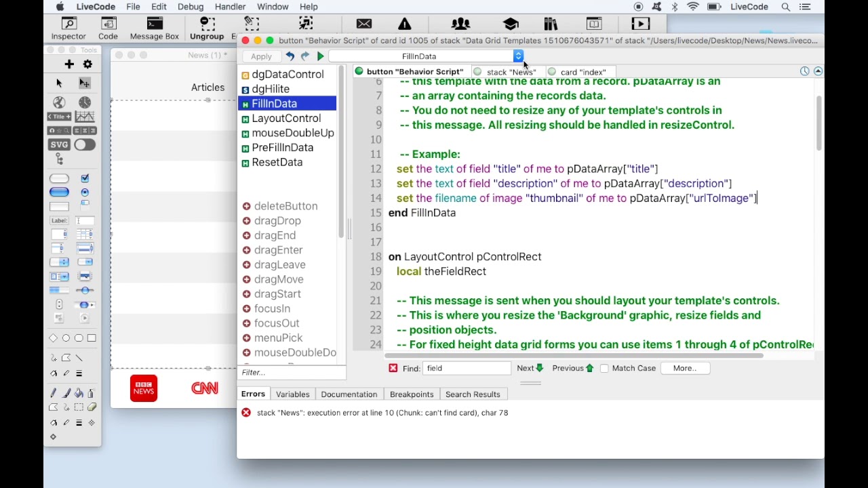
Task: Open the warning Errors toolbar icon
Action: (405, 24)
